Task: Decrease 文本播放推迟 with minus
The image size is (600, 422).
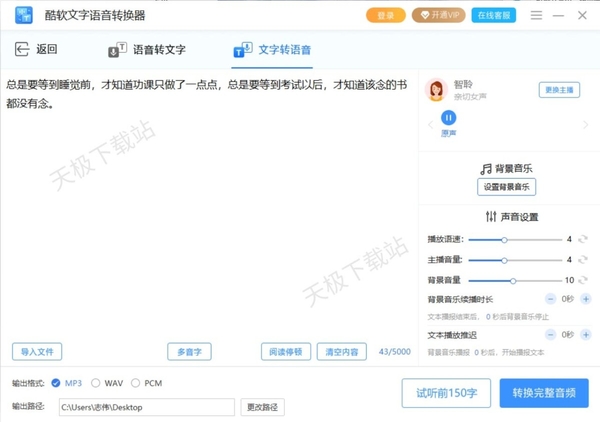Action: [550, 335]
